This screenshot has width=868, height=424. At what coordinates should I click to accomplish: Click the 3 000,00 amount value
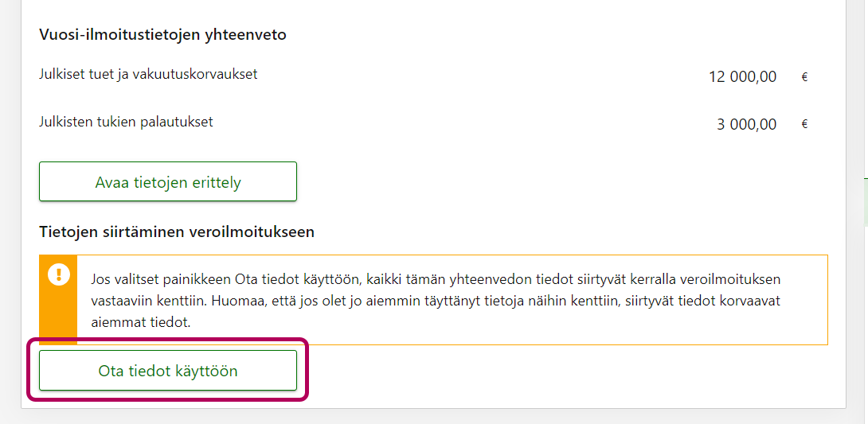pos(746,125)
